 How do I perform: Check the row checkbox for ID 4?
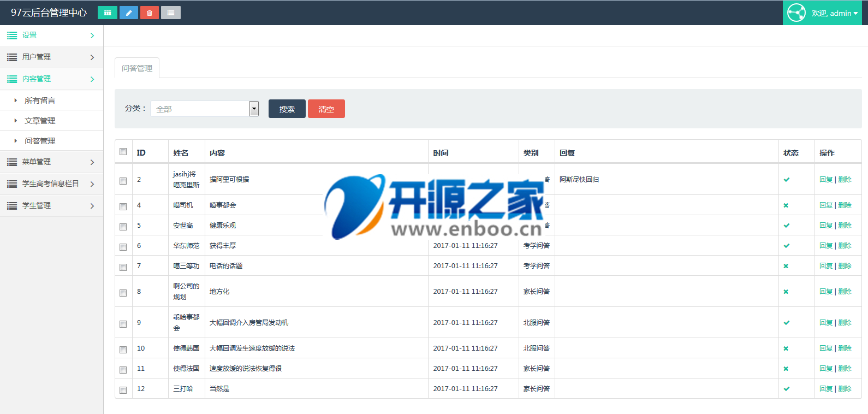click(x=123, y=206)
